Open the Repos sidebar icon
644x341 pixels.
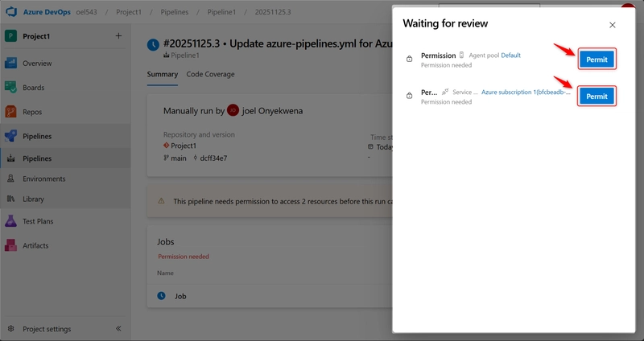click(x=11, y=112)
